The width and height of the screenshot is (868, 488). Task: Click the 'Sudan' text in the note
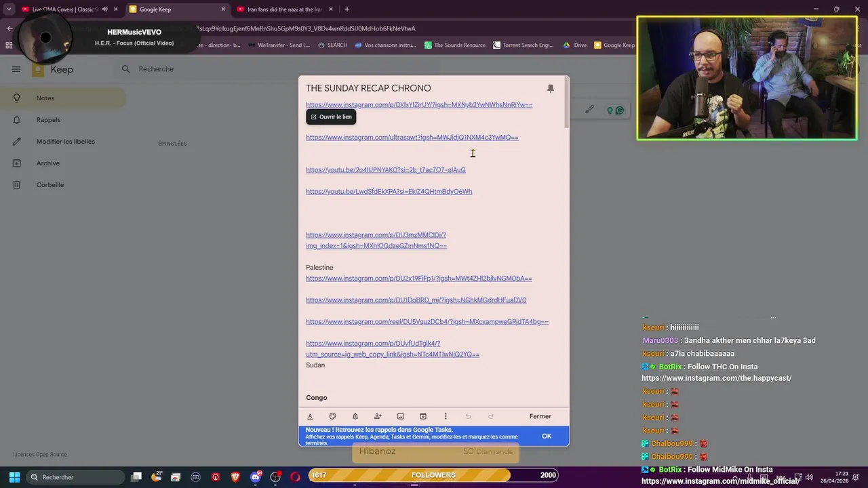315,365
